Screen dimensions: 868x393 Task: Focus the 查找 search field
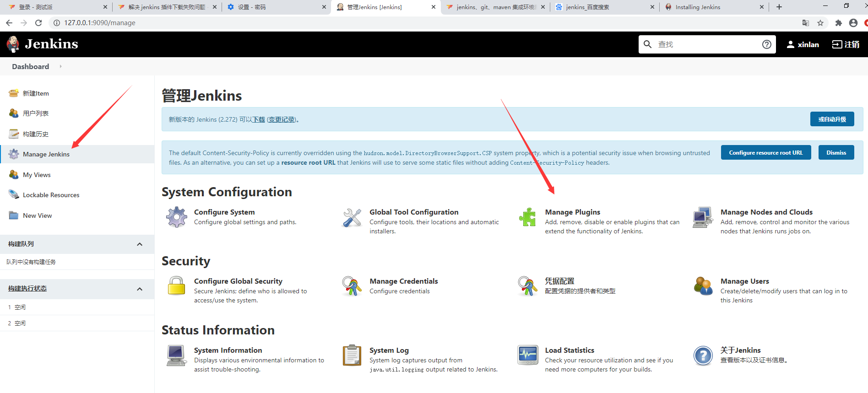[x=705, y=44]
